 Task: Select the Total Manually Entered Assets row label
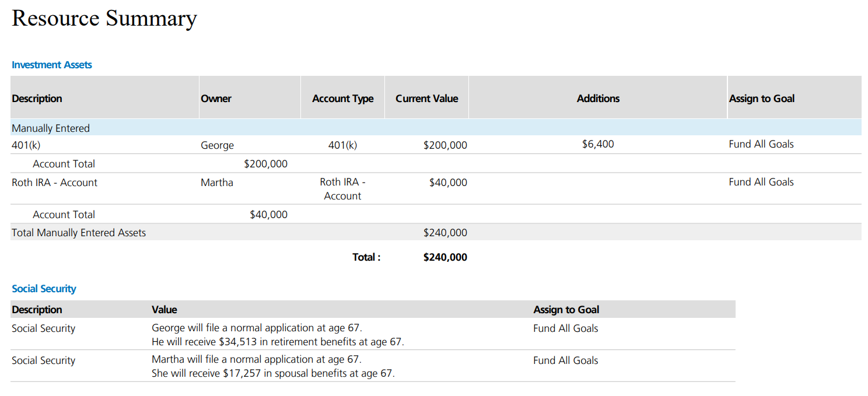click(x=79, y=233)
